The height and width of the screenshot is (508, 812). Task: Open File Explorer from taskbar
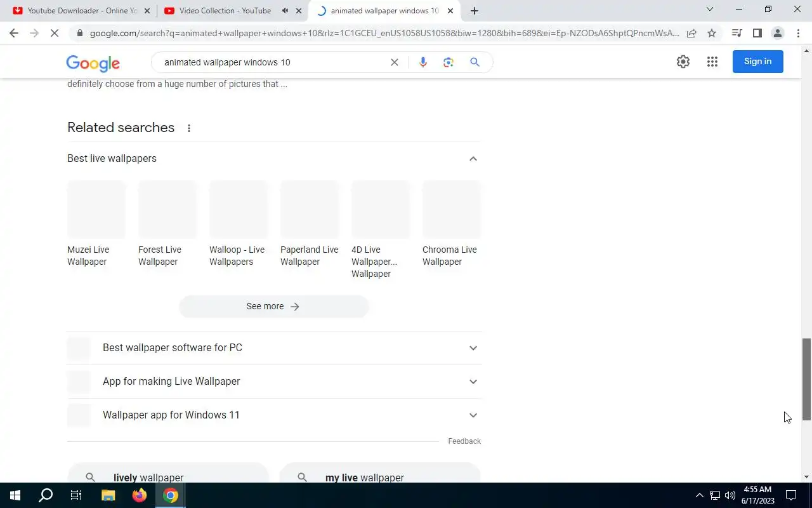(108, 495)
